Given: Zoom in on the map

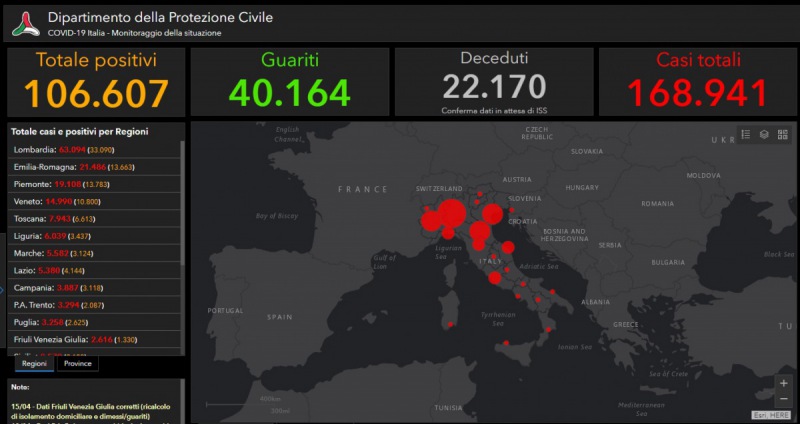Looking at the screenshot, I should (x=783, y=383).
